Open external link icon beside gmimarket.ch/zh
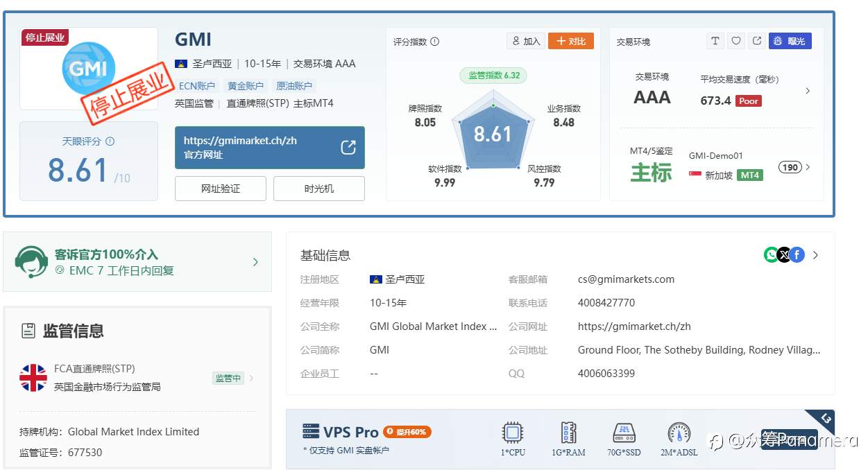 pyautogui.click(x=348, y=147)
